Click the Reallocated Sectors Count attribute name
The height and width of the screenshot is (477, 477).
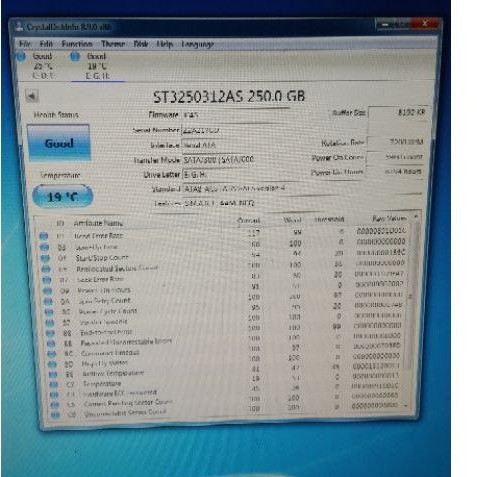point(117,268)
